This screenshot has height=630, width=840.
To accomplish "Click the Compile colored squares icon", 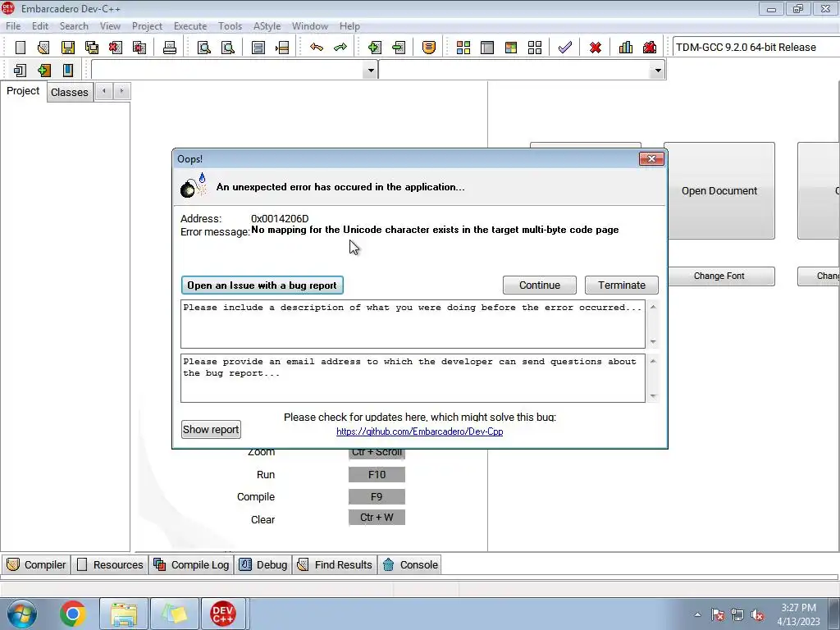I will (x=463, y=47).
